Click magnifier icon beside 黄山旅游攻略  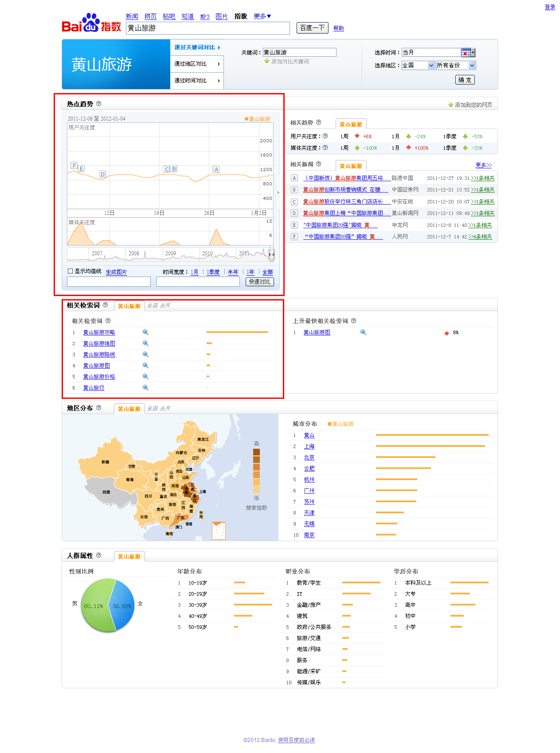coord(145,332)
